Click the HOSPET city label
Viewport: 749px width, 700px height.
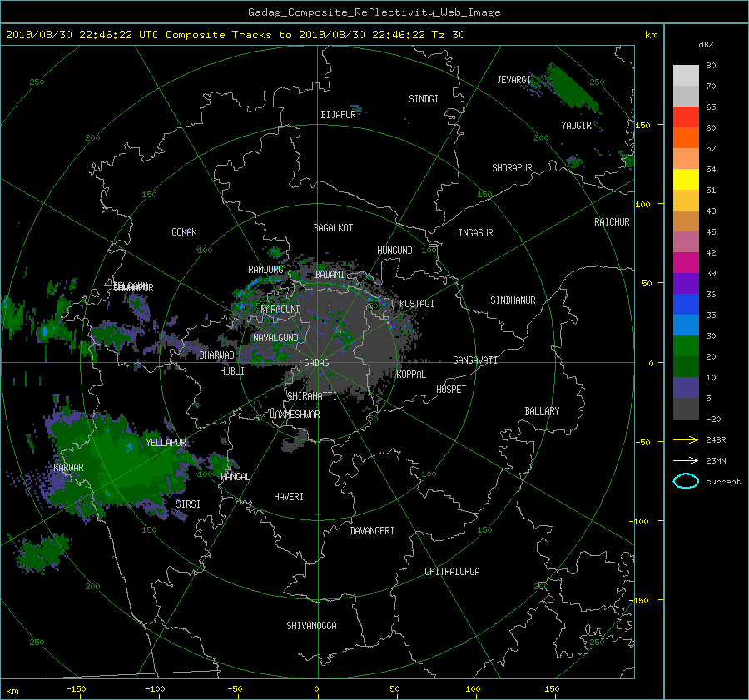pos(451,390)
